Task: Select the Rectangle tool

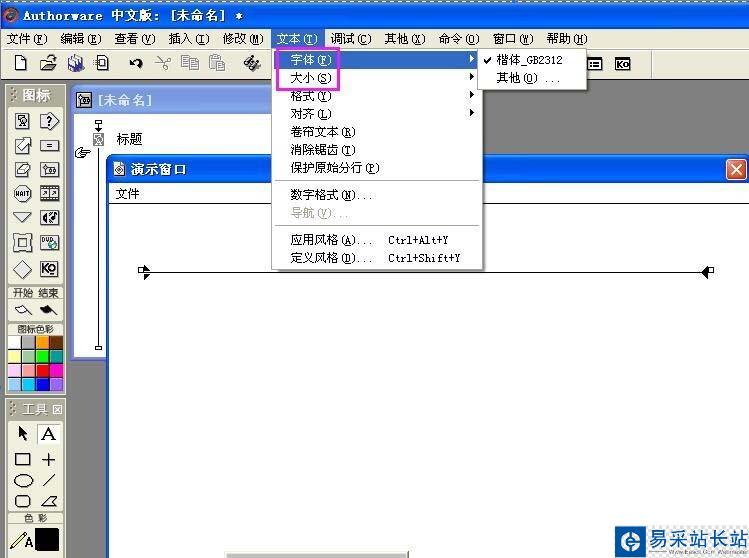Action: [x=22, y=460]
